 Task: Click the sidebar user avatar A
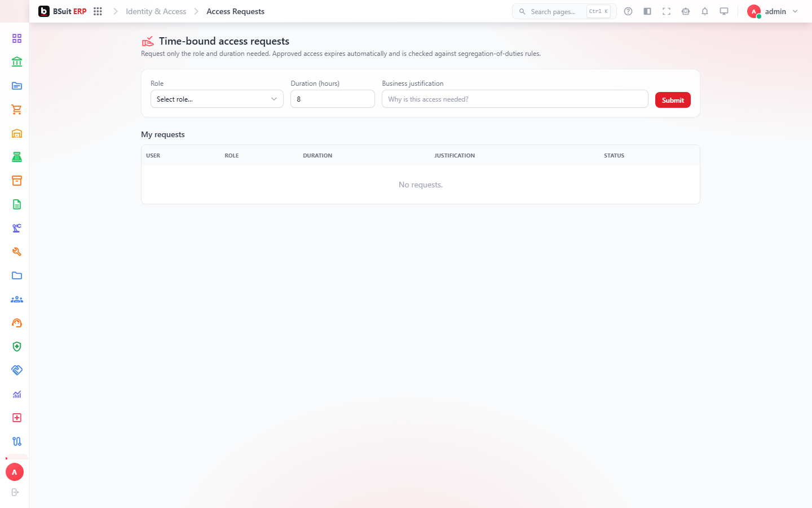[x=15, y=472]
